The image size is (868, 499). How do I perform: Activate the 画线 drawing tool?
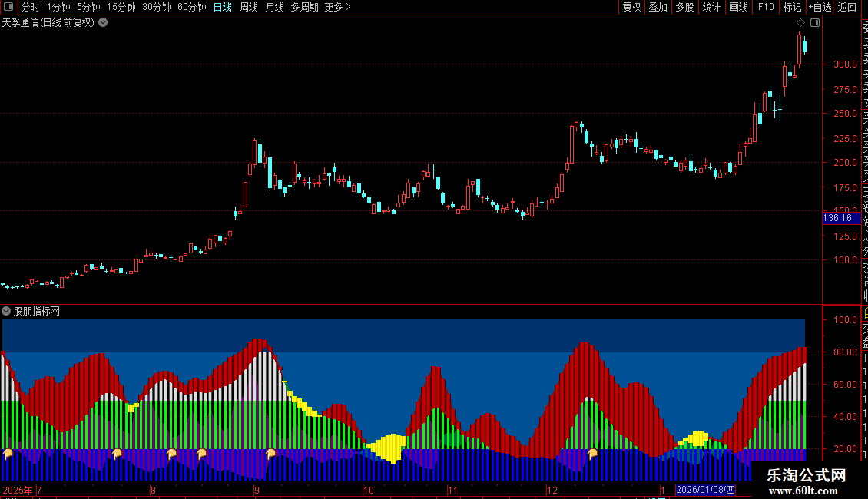[738, 7]
